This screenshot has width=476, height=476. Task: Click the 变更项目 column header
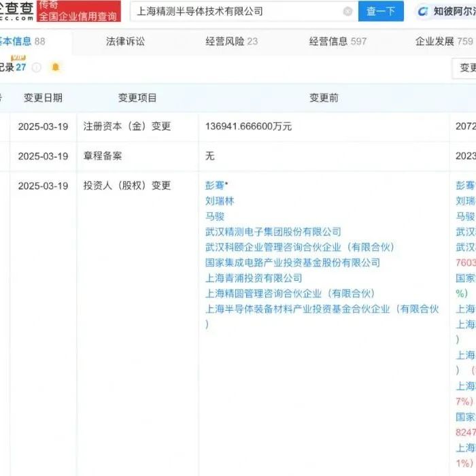137,98
